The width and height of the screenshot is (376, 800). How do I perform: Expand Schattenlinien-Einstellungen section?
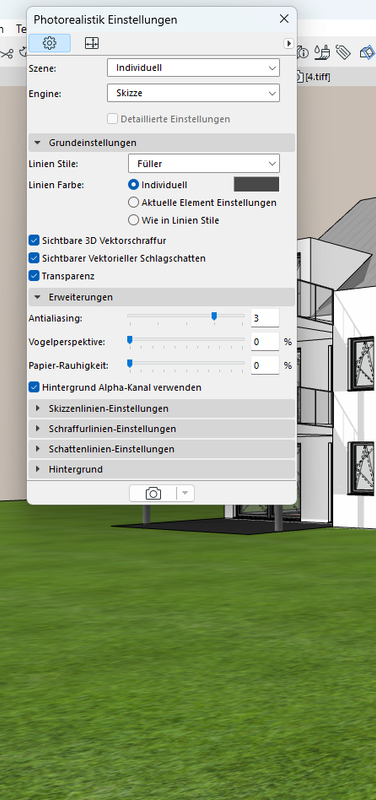(x=162, y=449)
